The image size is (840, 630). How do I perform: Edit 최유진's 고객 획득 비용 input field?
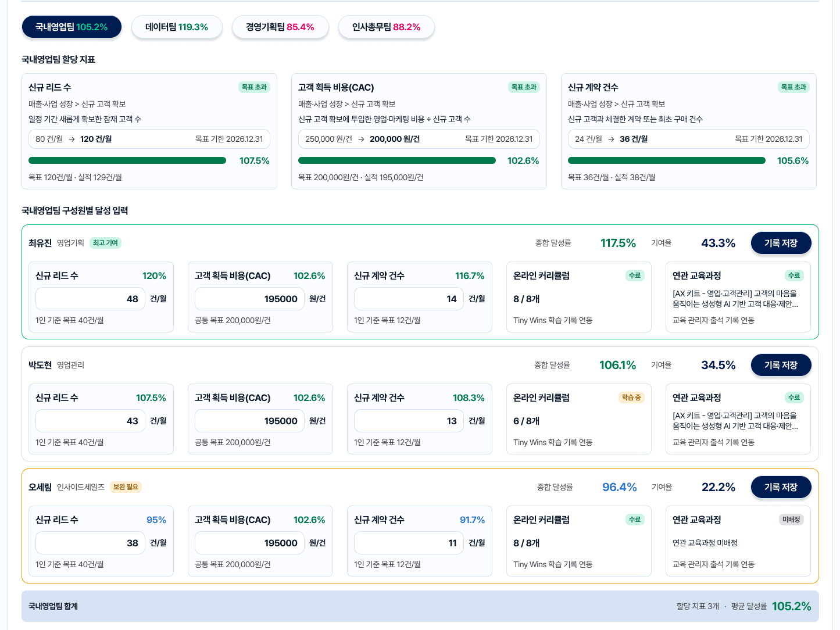tap(249, 299)
